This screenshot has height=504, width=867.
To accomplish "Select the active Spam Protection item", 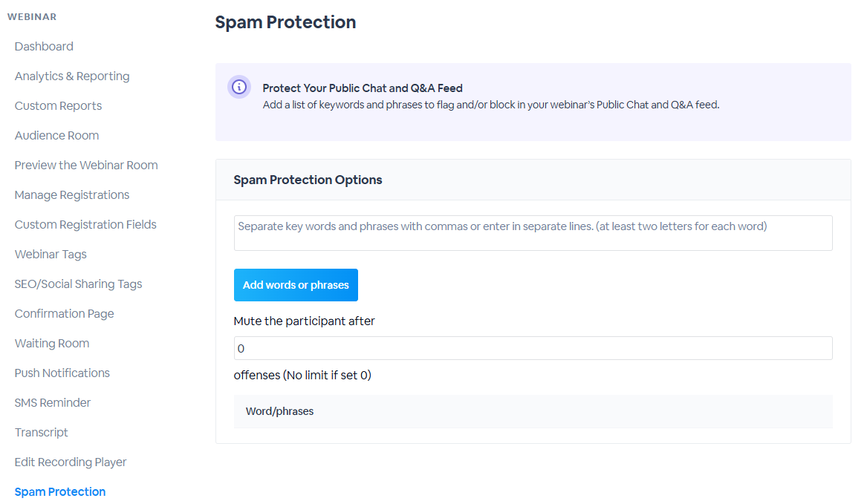I will 59,492.
